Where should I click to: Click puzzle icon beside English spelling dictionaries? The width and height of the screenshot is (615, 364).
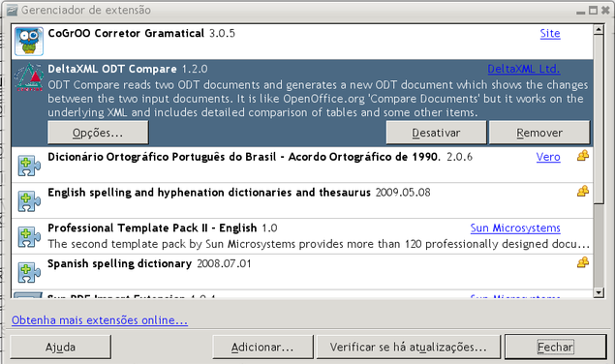29,200
